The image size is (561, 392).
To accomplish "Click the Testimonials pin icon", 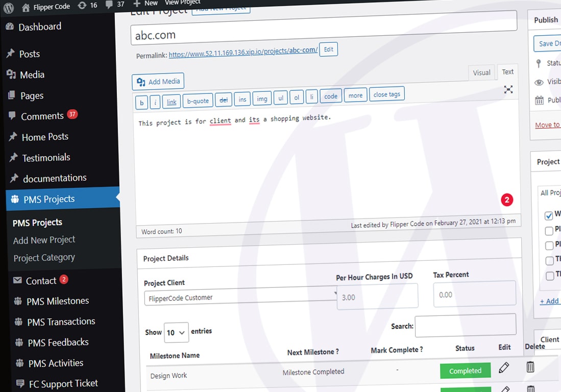I will point(13,157).
